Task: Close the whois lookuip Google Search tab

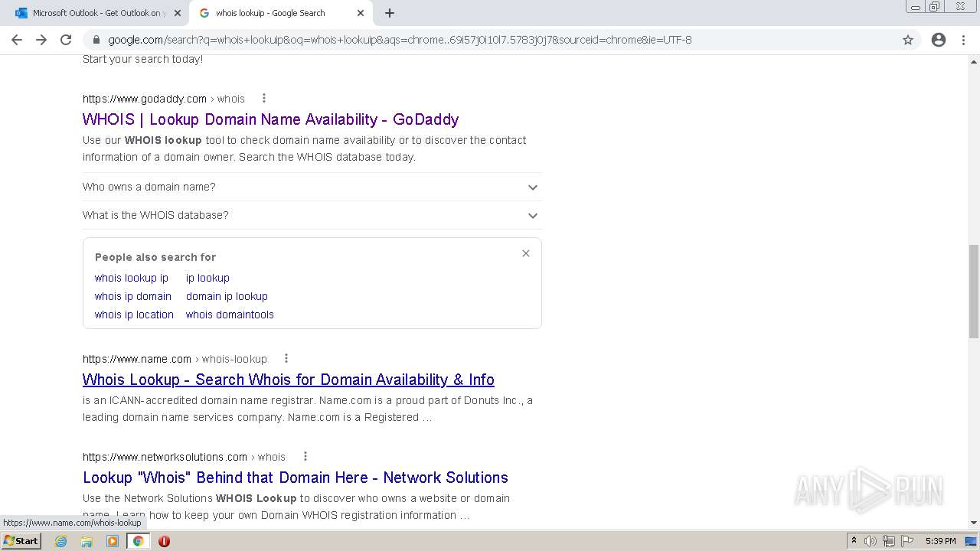Action: 361,13
